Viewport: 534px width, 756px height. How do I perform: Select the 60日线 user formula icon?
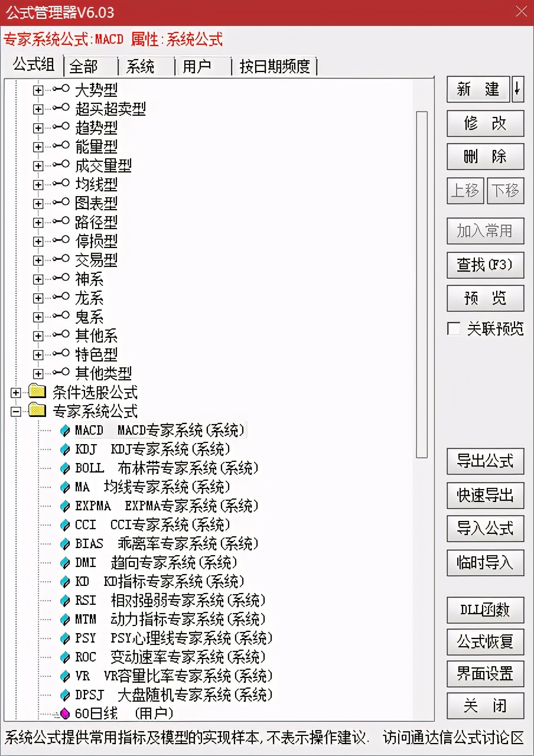(x=66, y=713)
